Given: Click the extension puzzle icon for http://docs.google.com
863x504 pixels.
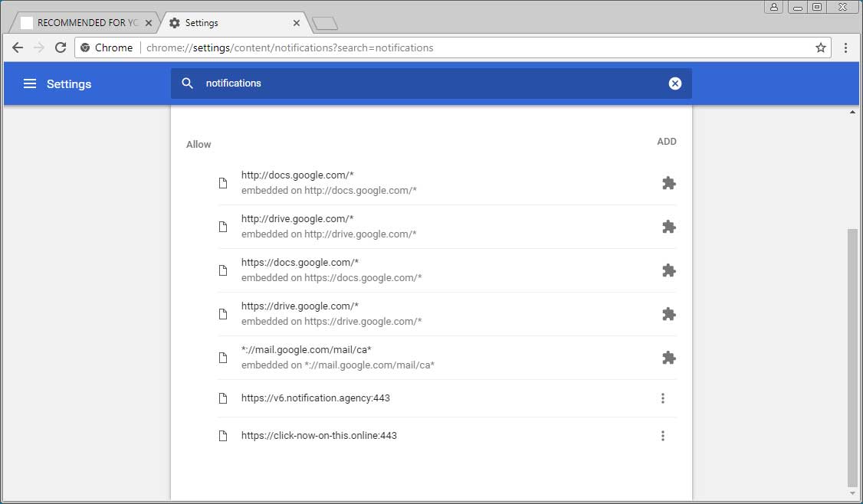Looking at the screenshot, I should [668, 183].
